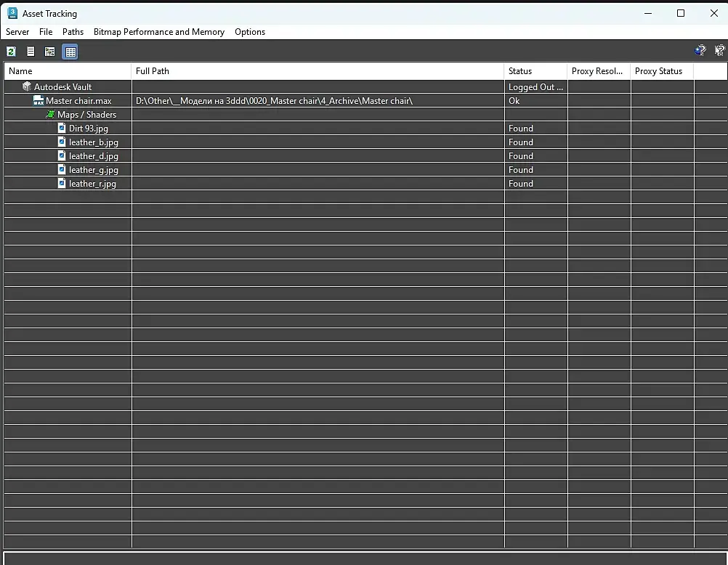This screenshot has width=728, height=565.
Task: Click the Autodesk Vault cube icon
Action: click(27, 86)
